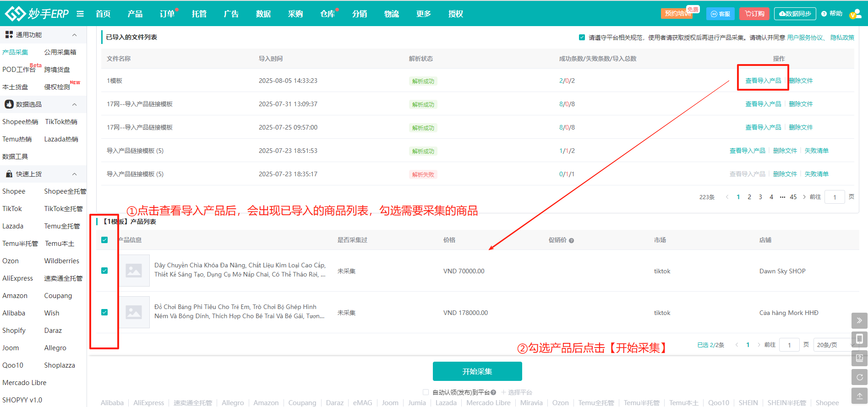Open the floating help manual book icon

[x=859, y=358]
